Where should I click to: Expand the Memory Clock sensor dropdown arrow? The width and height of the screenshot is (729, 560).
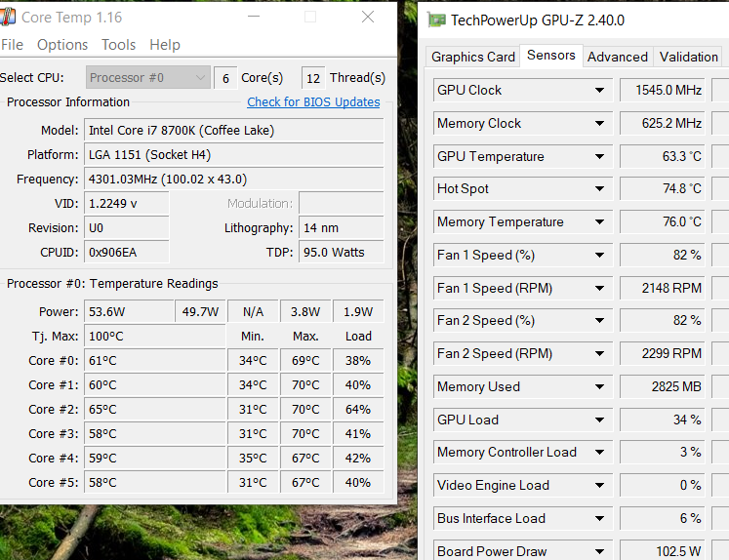tap(600, 123)
